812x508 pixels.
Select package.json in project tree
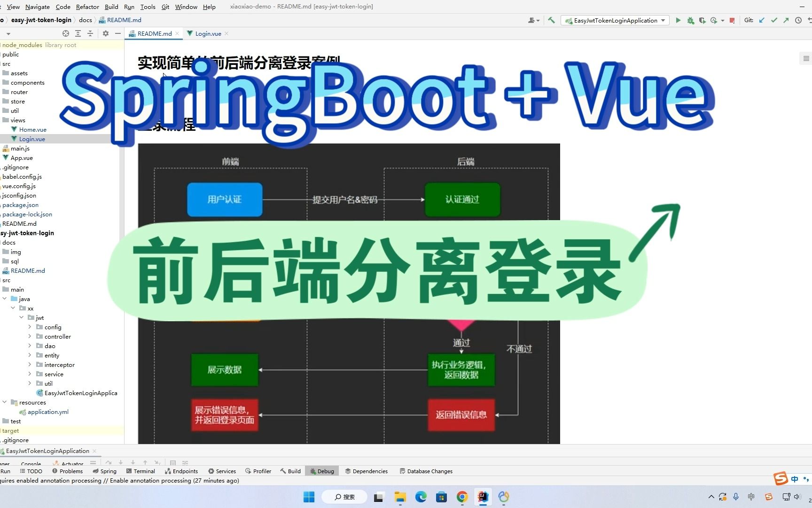[20, 205]
